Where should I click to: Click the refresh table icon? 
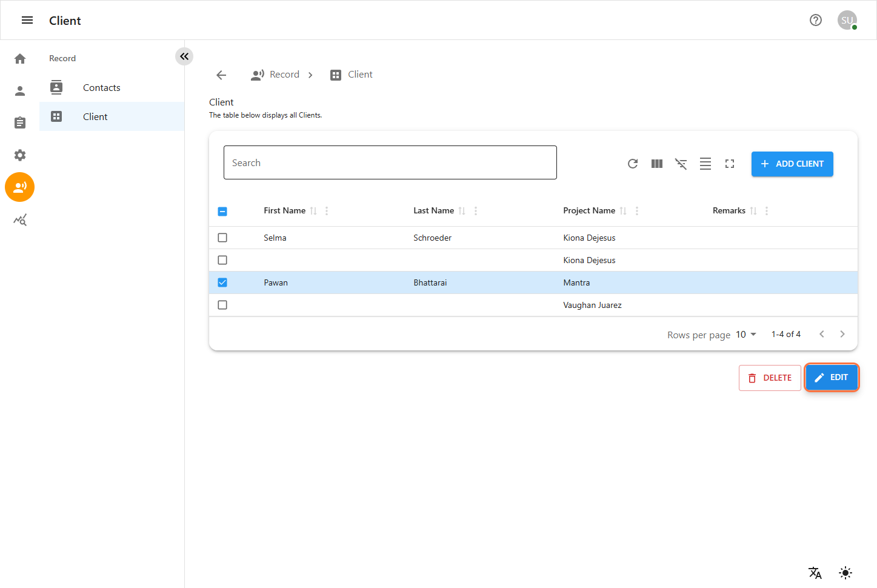coord(633,164)
